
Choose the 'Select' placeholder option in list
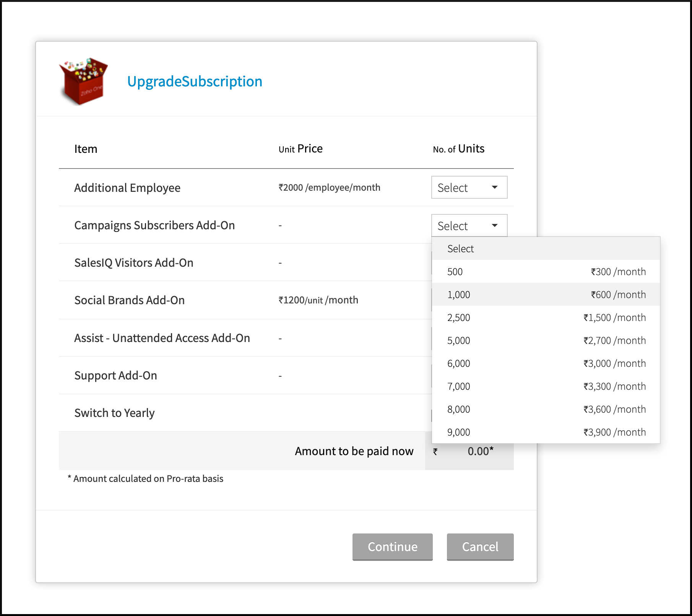[x=546, y=248]
